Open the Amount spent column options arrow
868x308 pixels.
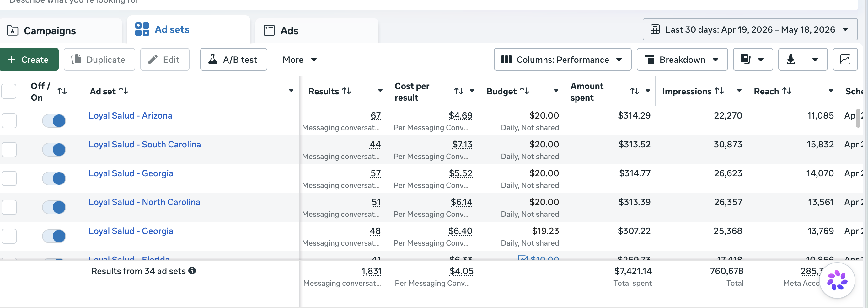tap(648, 91)
